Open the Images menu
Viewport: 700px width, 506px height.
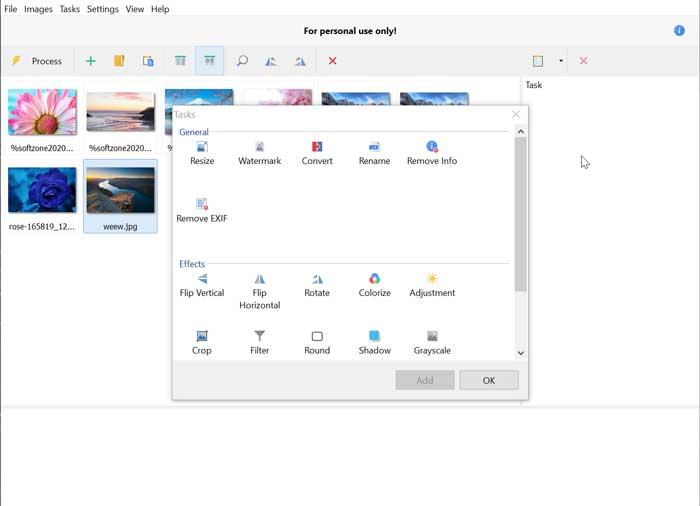click(x=38, y=9)
